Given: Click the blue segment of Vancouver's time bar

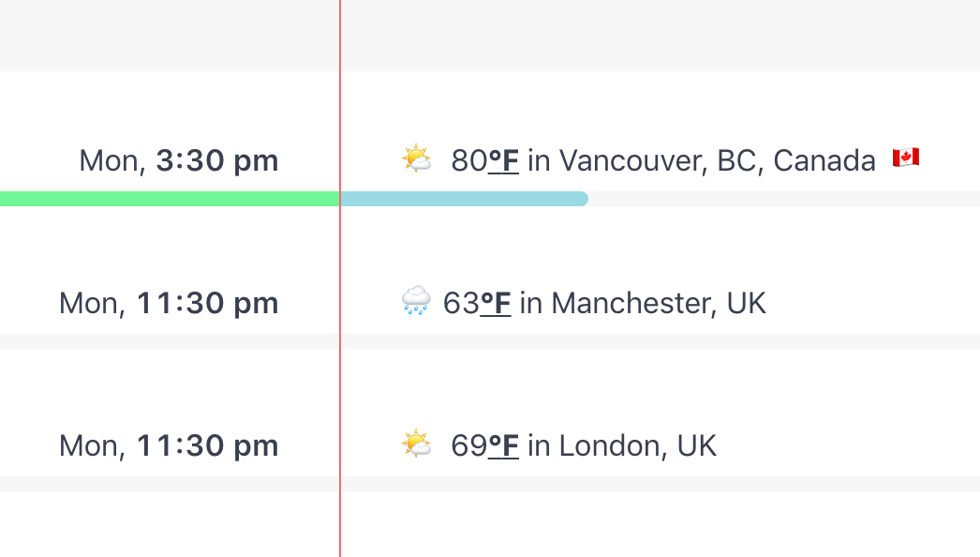Looking at the screenshot, I should pos(464,199).
